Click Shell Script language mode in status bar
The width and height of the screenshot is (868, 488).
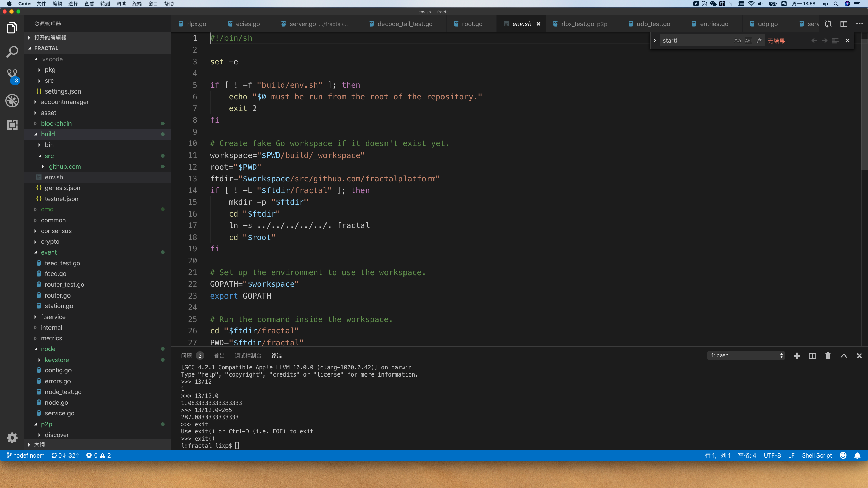(x=816, y=455)
